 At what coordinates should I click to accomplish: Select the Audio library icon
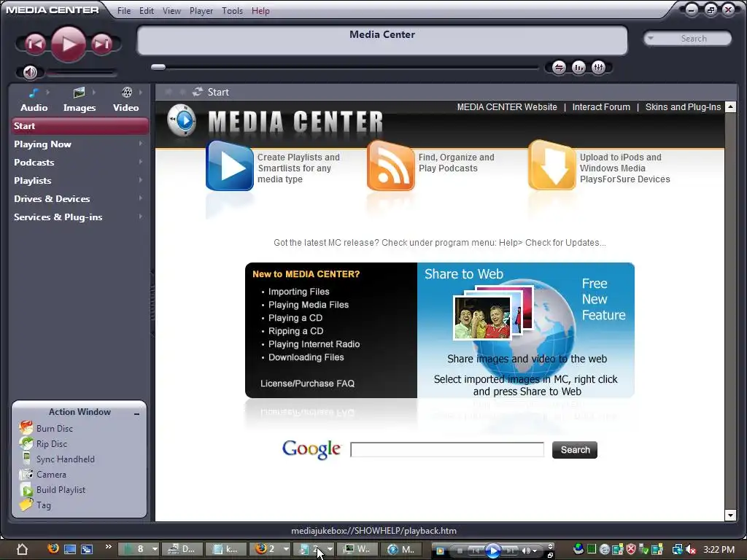pyautogui.click(x=34, y=93)
